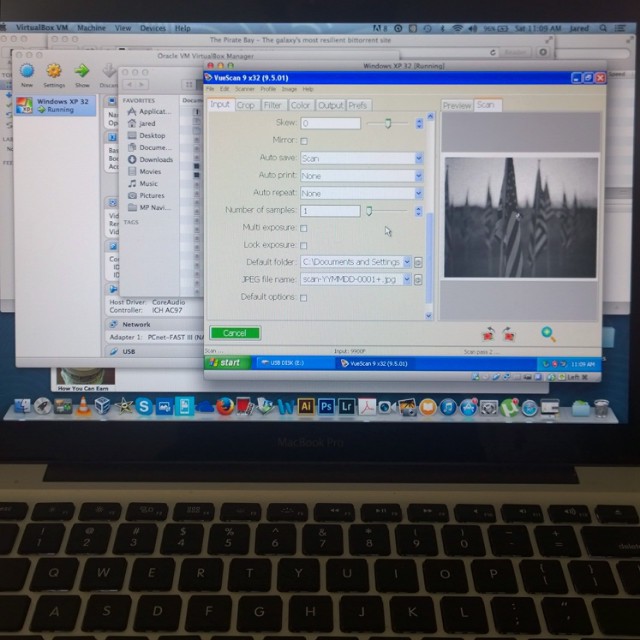
Task: Click the green Cancel button
Action: click(235, 333)
